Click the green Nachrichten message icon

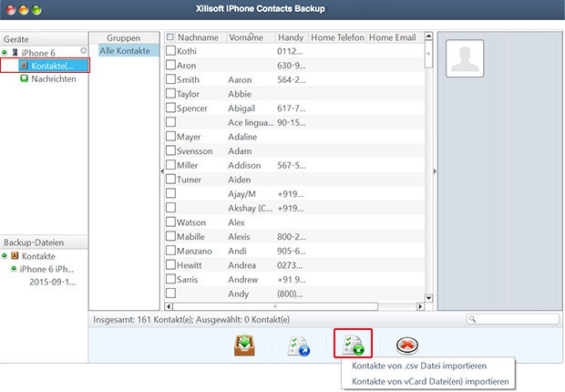tap(24, 78)
